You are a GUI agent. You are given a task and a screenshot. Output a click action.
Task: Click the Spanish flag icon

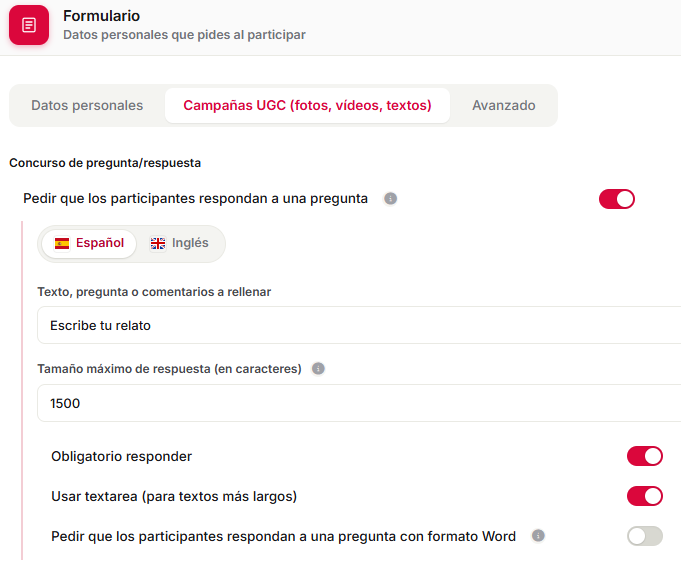pyautogui.click(x=62, y=243)
